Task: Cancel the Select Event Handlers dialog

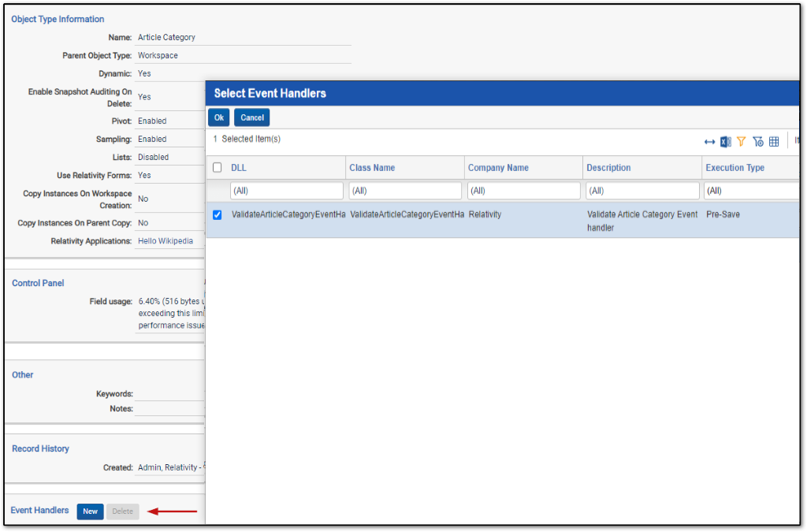Action: 251,117
